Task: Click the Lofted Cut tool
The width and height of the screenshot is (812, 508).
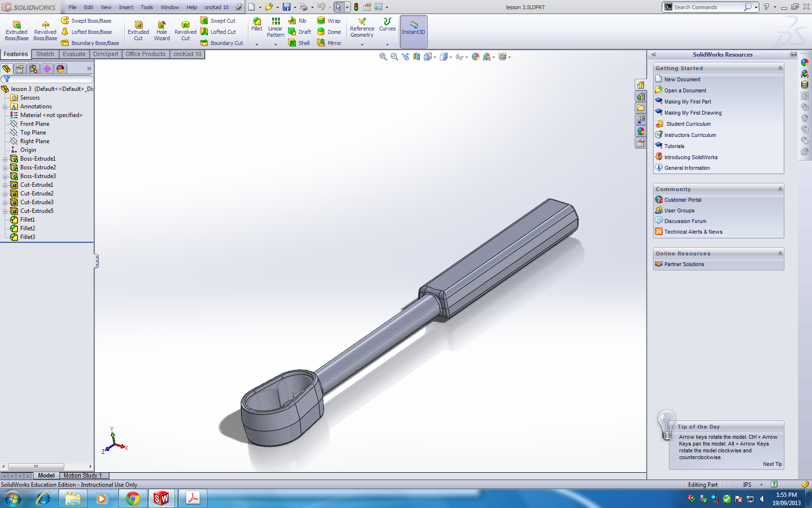Action: click(x=218, y=31)
